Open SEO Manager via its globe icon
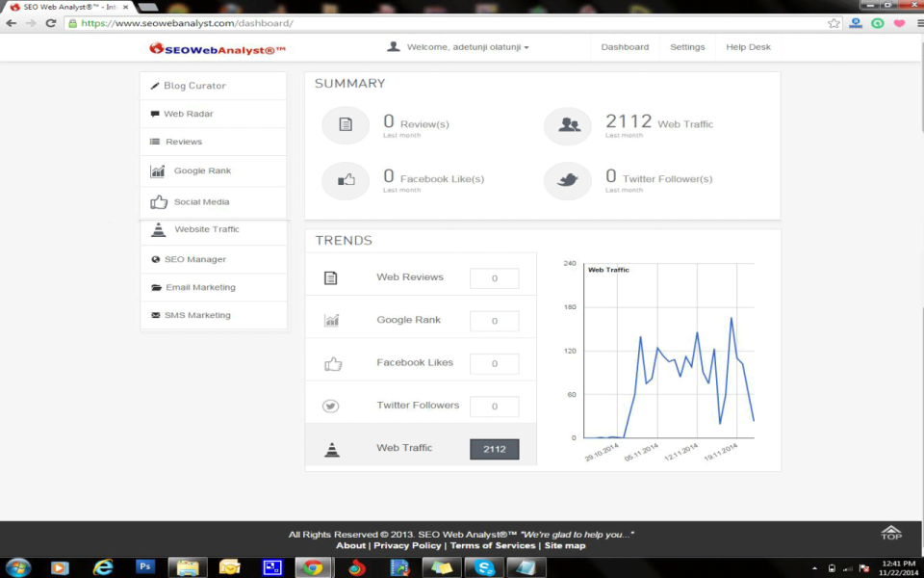The width and height of the screenshot is (924, 578). (154, 259)
